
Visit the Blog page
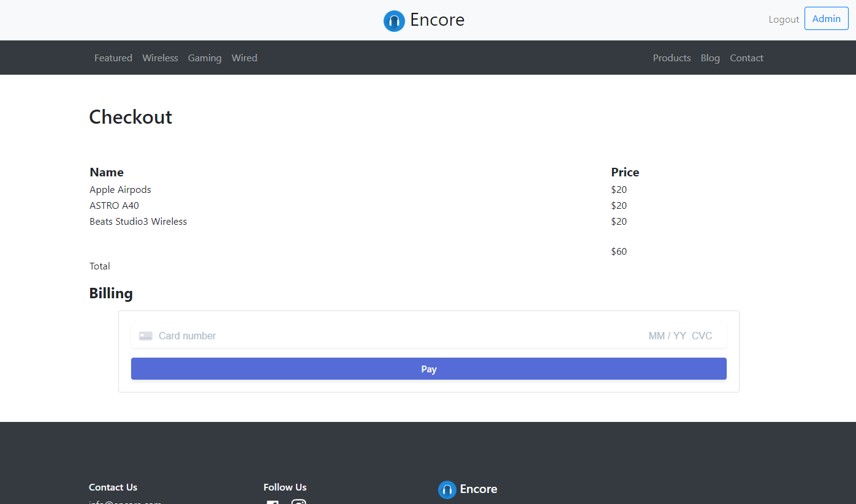point(710,58)
